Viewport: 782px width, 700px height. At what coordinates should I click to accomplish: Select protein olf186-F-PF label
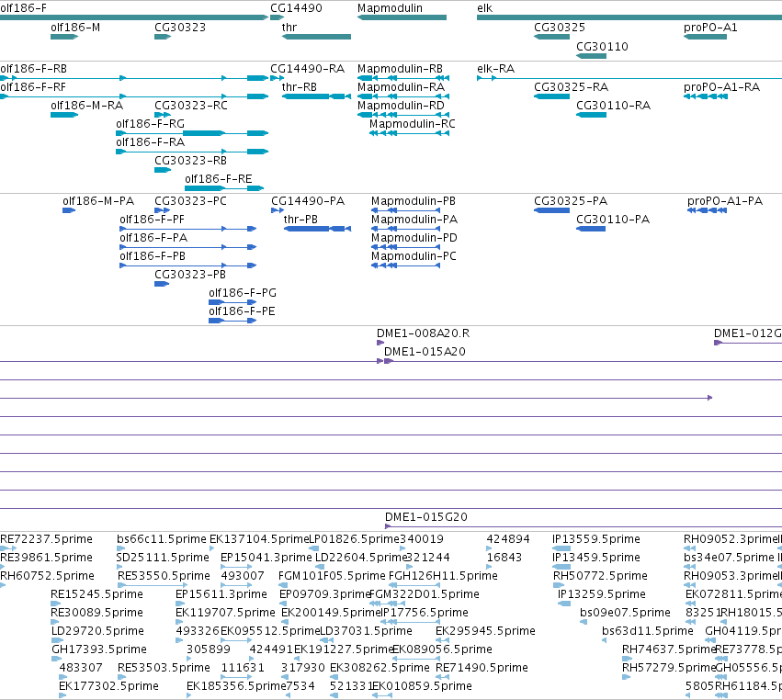coord(153,220)
